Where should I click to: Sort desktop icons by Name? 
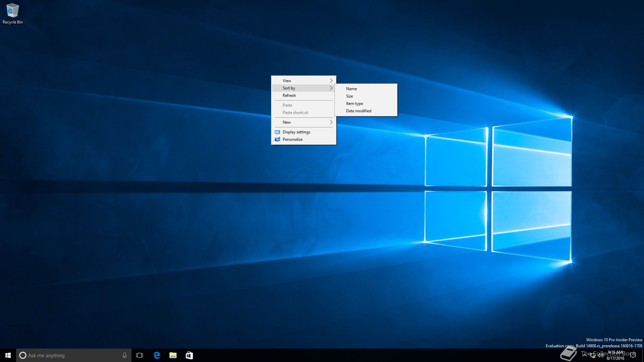(x=366, y=88)
